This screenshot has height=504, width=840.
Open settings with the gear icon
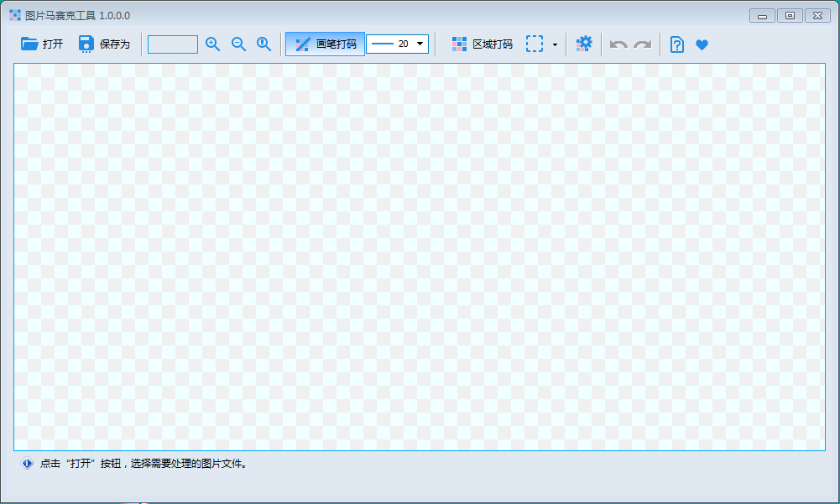coord(584,44)
